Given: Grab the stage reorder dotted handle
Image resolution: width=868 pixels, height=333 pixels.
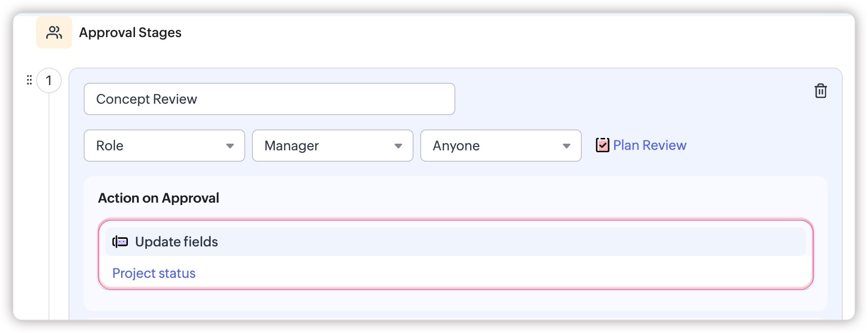Looking at the screenshot, I should 29,80.
